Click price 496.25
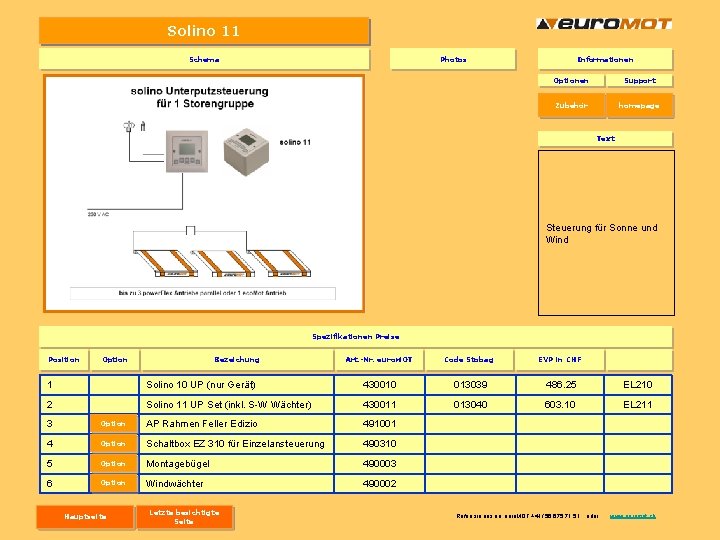 coord(560,385)
